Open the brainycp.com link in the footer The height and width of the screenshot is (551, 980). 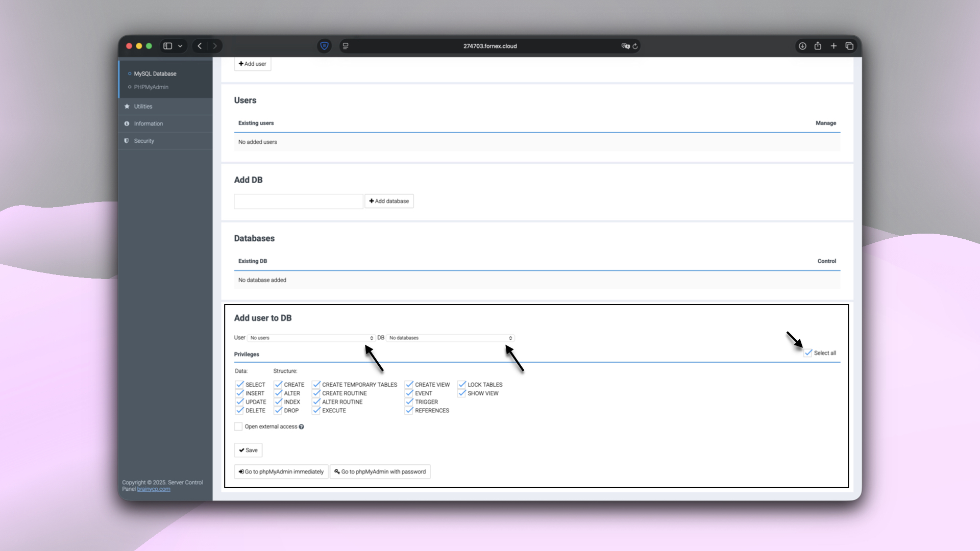[153, 489]
